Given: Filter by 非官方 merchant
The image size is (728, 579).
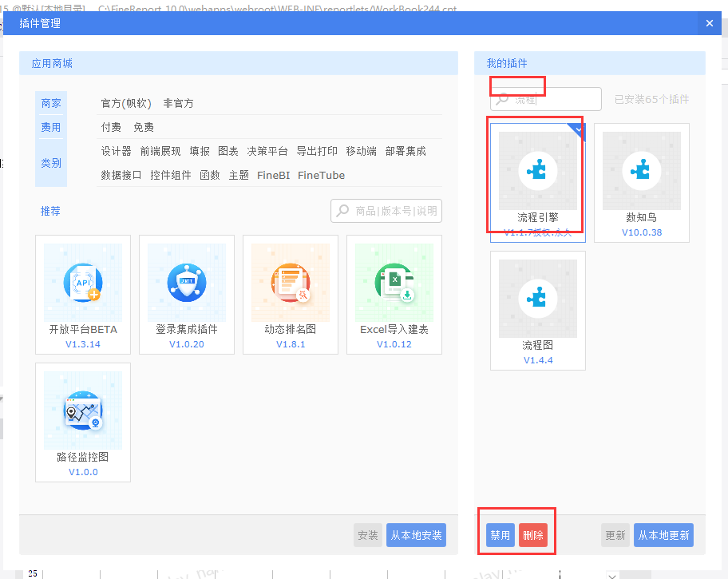Looking at the screenshot, I should point(178,103).
